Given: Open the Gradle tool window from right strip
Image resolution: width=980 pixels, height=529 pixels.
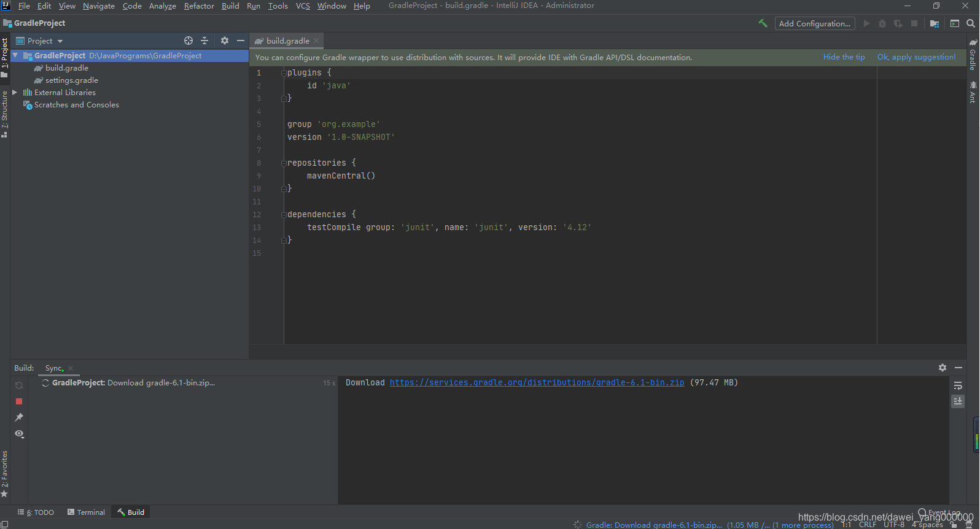Looking at the screenshot, I should coord(973,55).
